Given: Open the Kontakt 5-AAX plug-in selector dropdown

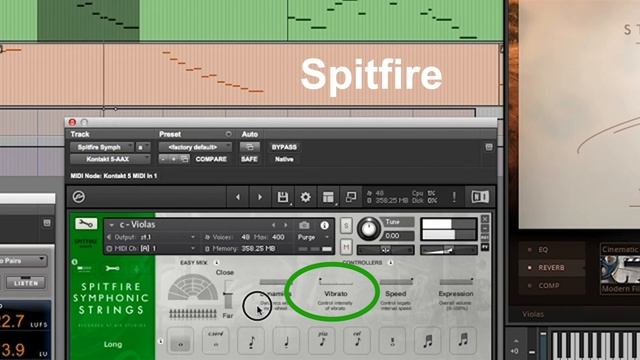Looking at the screenshot, I should point(110,159).
